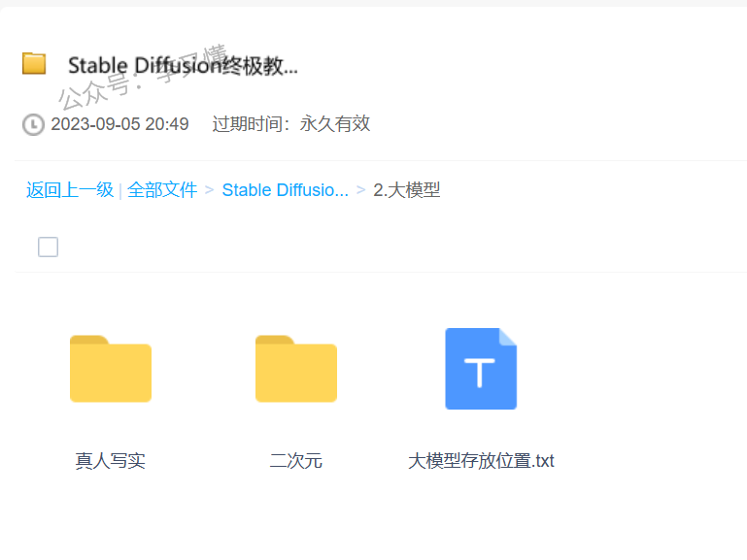The image size is (747, 560).
Task: Open the 真人写实 folder icon
Action: click(111, 369)
